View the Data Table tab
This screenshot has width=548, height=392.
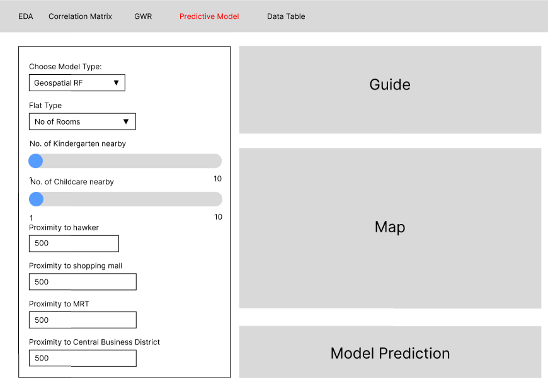point(286,16)
